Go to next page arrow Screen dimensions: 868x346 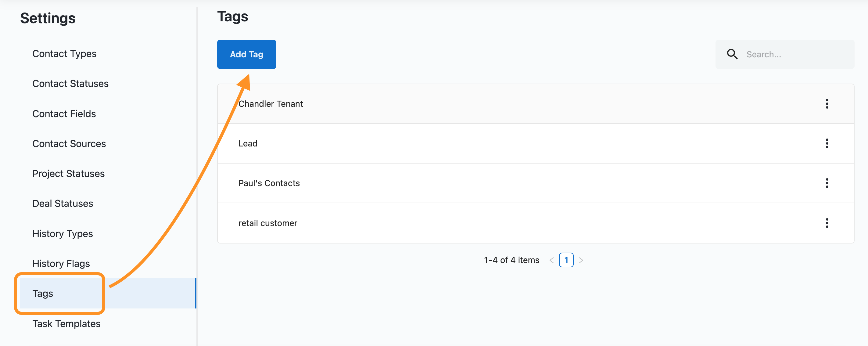coord(581,260)
